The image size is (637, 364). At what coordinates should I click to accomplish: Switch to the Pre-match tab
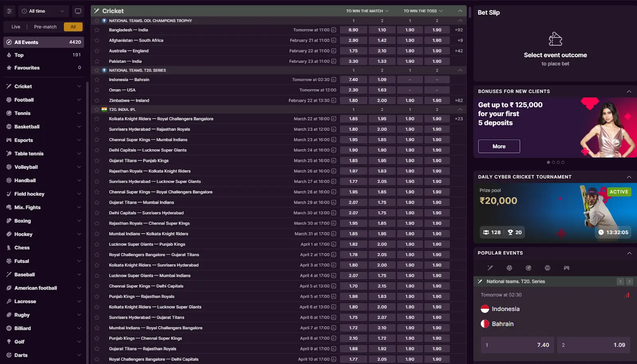pos(45,27)
